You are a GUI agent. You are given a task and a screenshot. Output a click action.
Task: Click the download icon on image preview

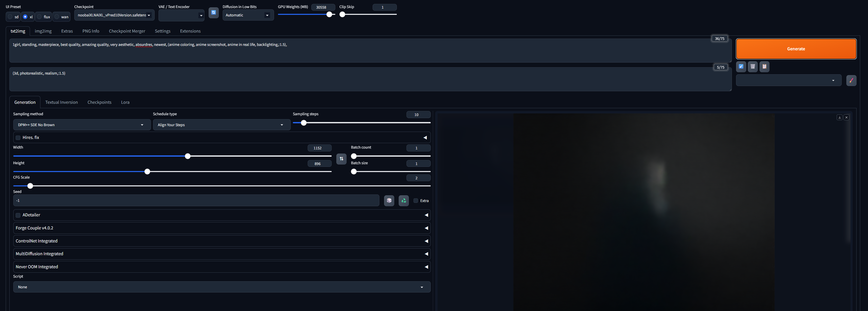[839, 117]
